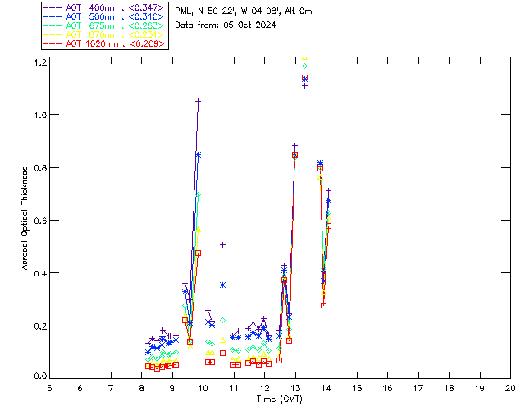Click the purple 400nm peak marker near 1.05
525x420 pixels.
click(198, 101)
